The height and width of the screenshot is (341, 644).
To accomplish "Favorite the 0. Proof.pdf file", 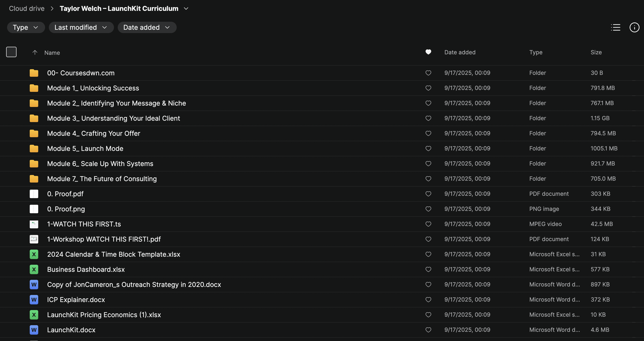I will [x=428, y=194].
